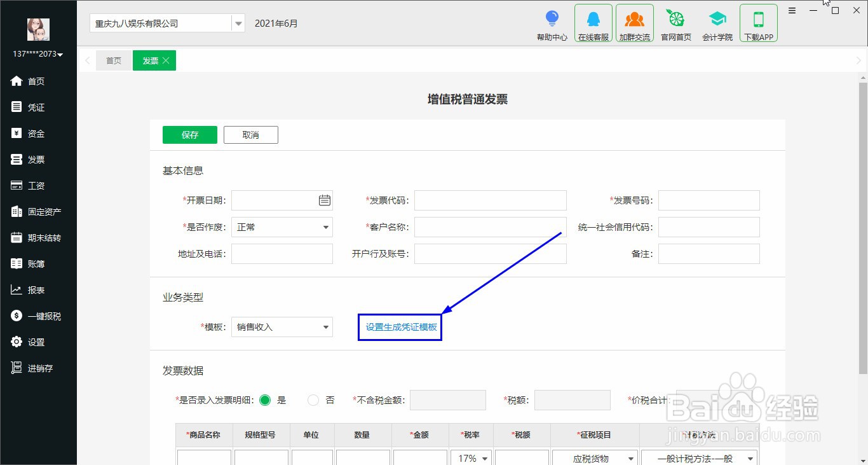868x465 pixels.
Task: Open the calendar picker for 开票日期
Action: click(x=325, y=200)
